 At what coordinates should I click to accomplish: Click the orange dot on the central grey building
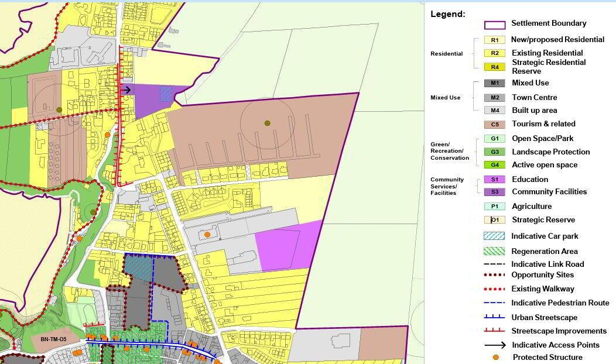click(x=207, y=235)
